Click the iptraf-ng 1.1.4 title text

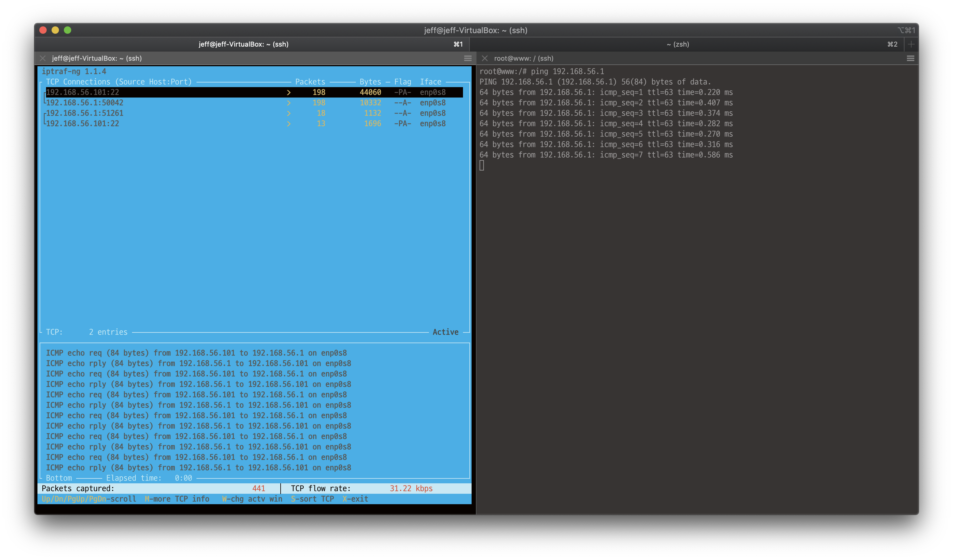(74, 71)
